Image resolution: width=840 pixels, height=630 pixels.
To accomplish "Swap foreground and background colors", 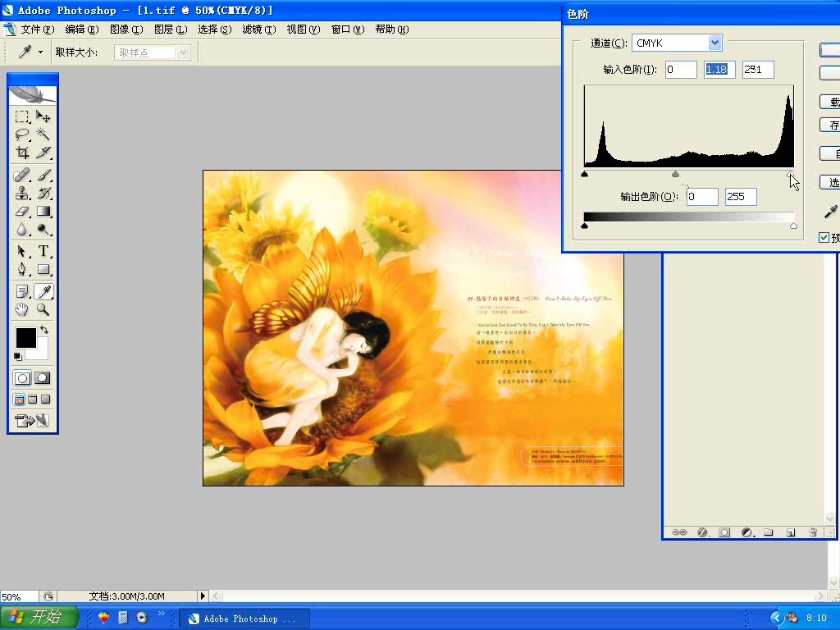I will point(43,330).
